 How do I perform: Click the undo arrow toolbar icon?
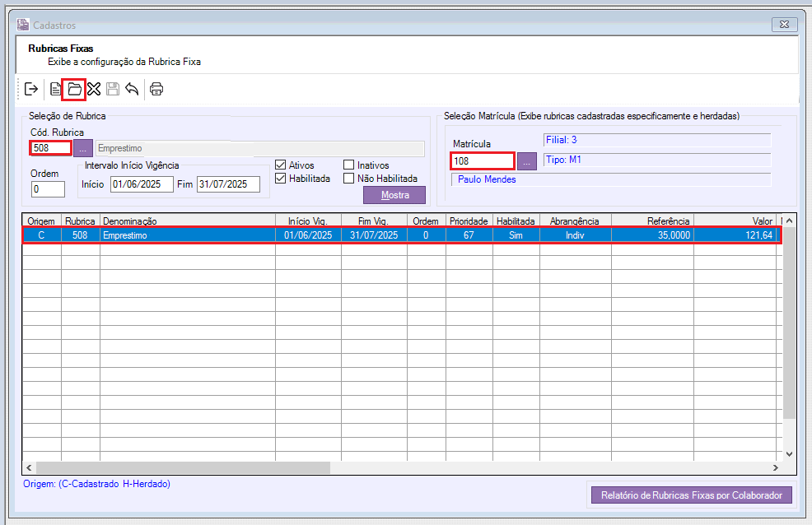tap(132, 89)
